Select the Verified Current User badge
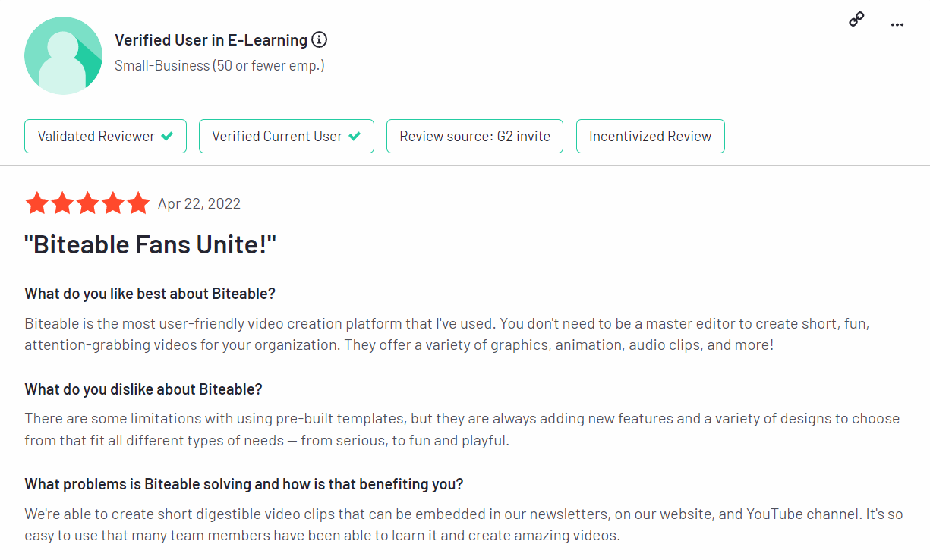This screenshot has width=930, height=560. (286, 137)
